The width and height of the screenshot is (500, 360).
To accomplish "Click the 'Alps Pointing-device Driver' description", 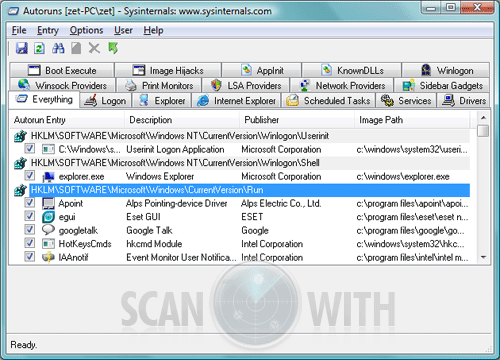I will click(x=177, y=203).
